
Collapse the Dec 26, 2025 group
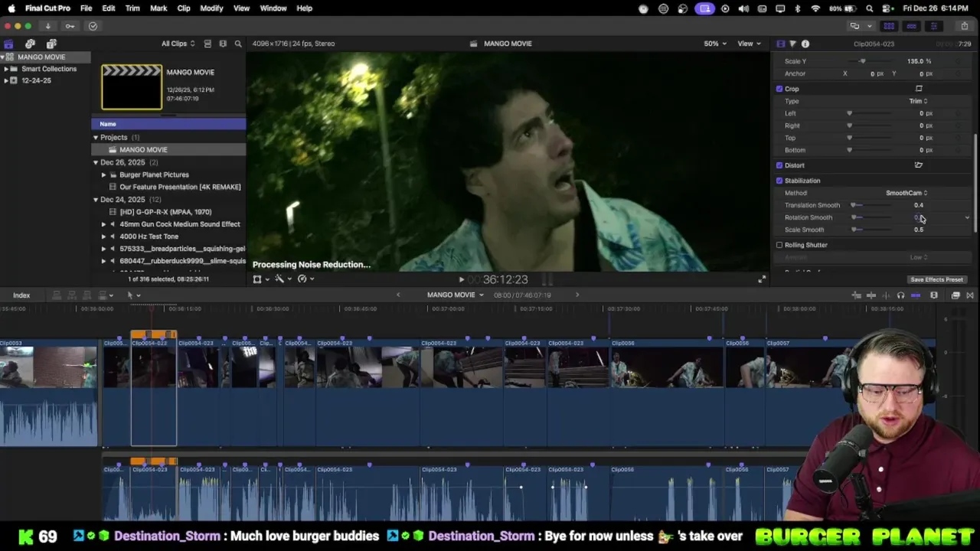coord(96,162)
